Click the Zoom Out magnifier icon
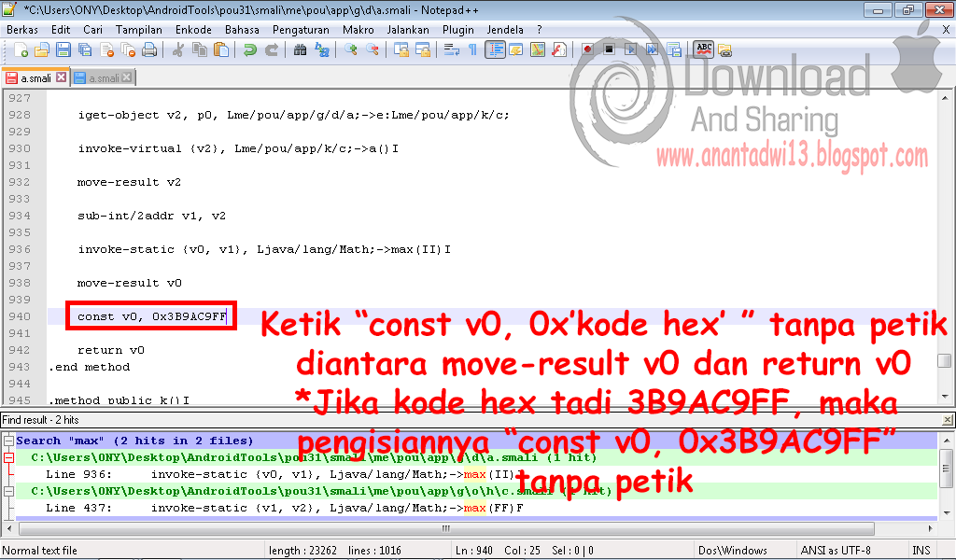This screenshot has width=956, height=560. tap(372, 50)
